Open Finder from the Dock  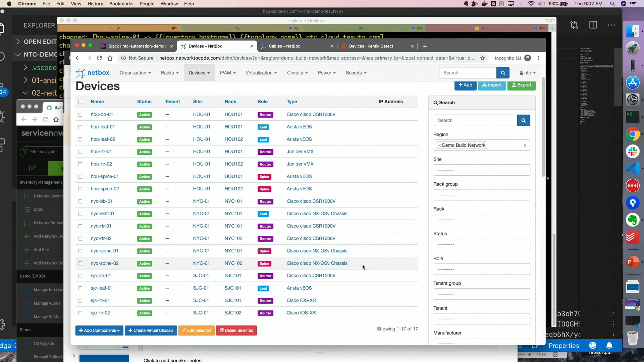tap(632, 31)
